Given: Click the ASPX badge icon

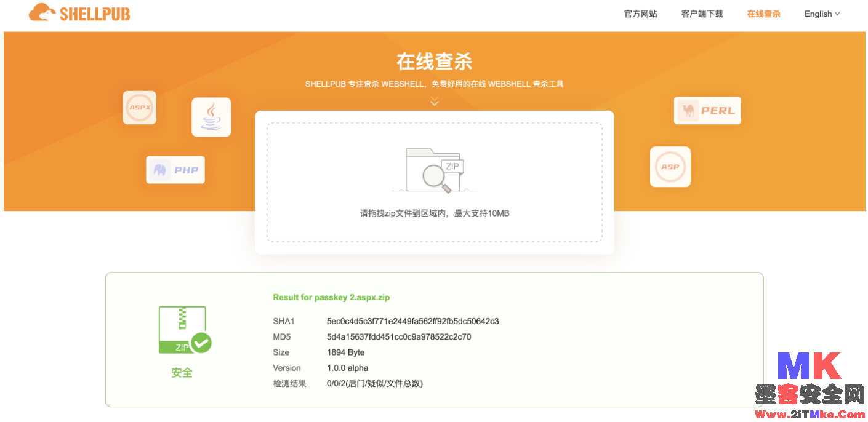Looking at the screenshot, I should 139,108.
